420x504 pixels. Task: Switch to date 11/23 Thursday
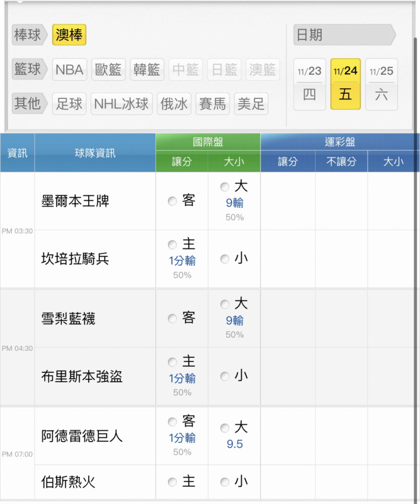click(310, 84)
